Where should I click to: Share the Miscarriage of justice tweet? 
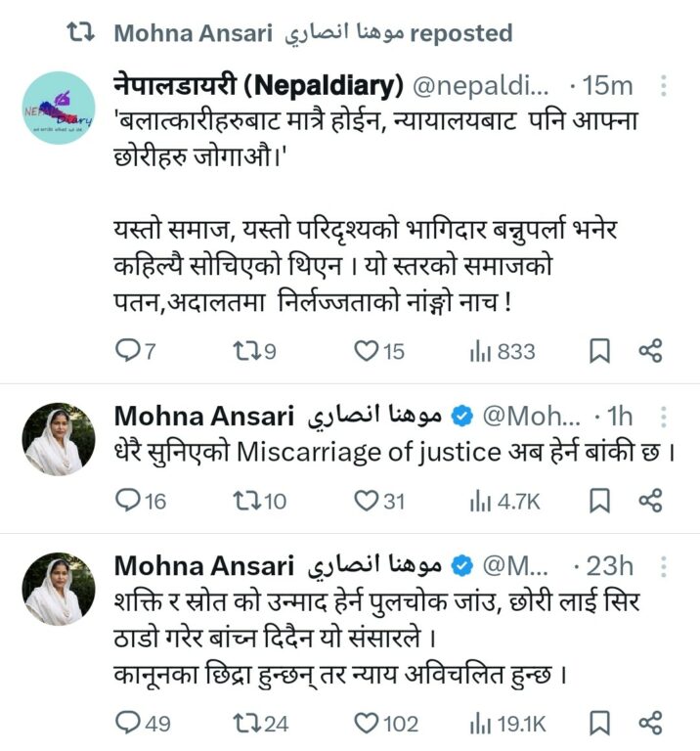click(x=651, y=501)
